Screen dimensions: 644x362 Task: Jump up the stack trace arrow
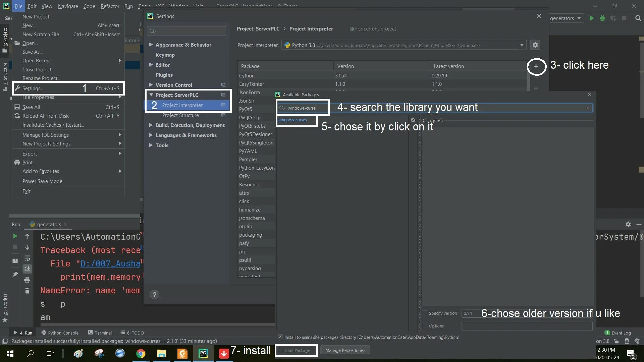click(x=27, y=236)
